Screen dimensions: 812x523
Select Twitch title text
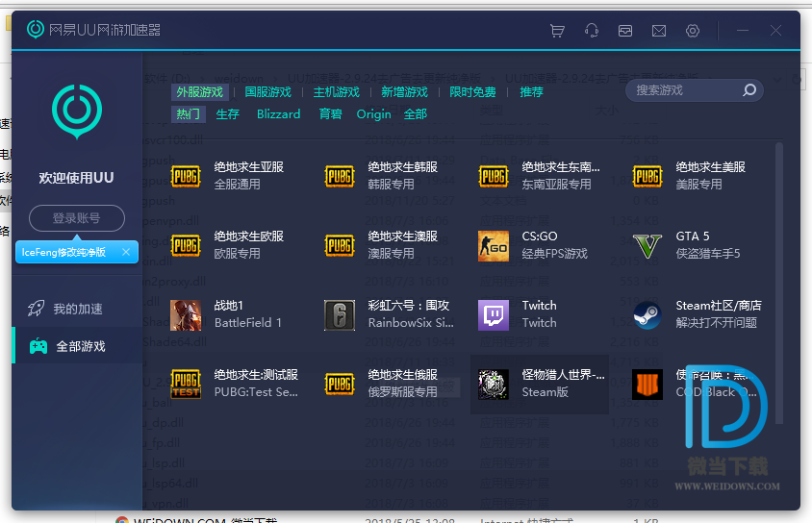(539, 306)
